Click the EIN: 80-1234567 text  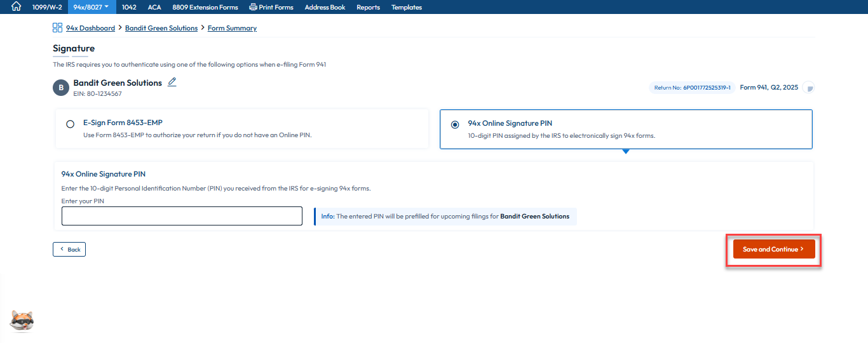(x=97, y=93)
